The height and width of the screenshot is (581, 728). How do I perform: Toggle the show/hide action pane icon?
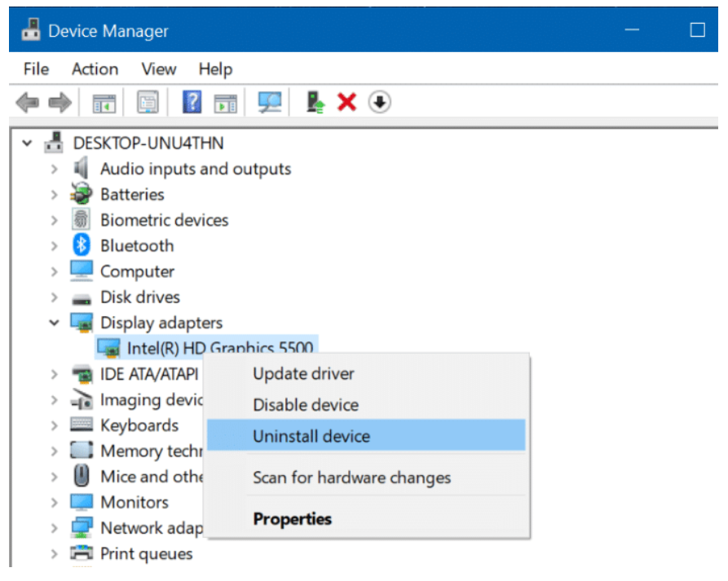coord(225,103)
